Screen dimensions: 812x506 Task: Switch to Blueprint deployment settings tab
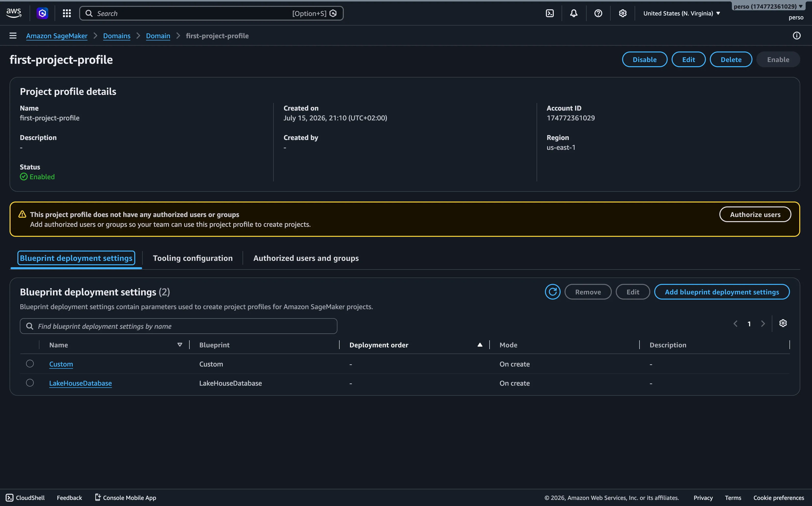tap(76, 258)
